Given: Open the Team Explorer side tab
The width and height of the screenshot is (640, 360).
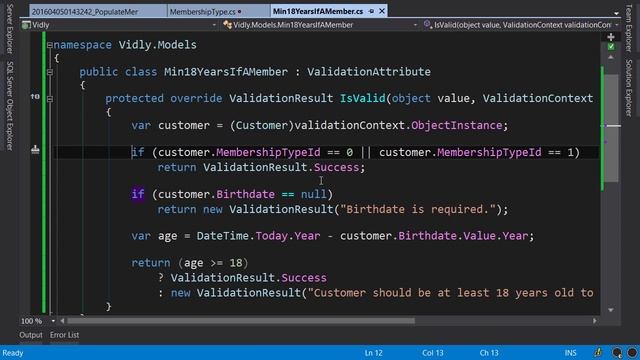Looking at the screenshot, I should click(629, 28).
